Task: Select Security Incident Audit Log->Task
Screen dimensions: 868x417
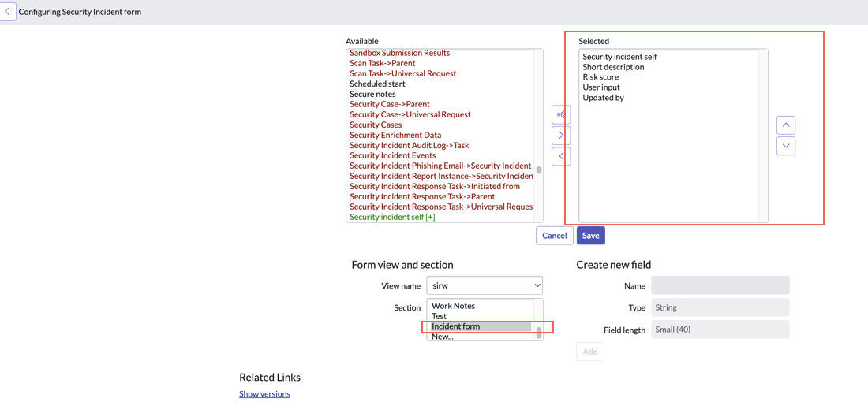Action: pyautogui.click(x=410, y=145)
